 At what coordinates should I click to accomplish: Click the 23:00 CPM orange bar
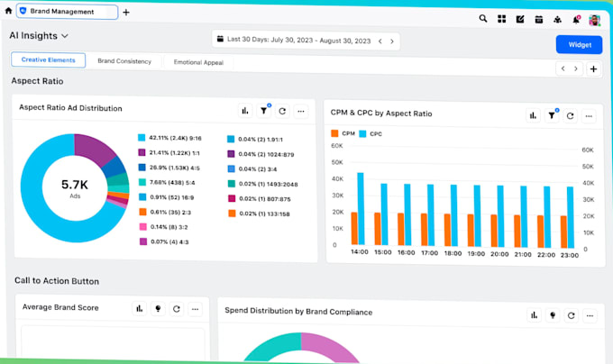[563, 232]
